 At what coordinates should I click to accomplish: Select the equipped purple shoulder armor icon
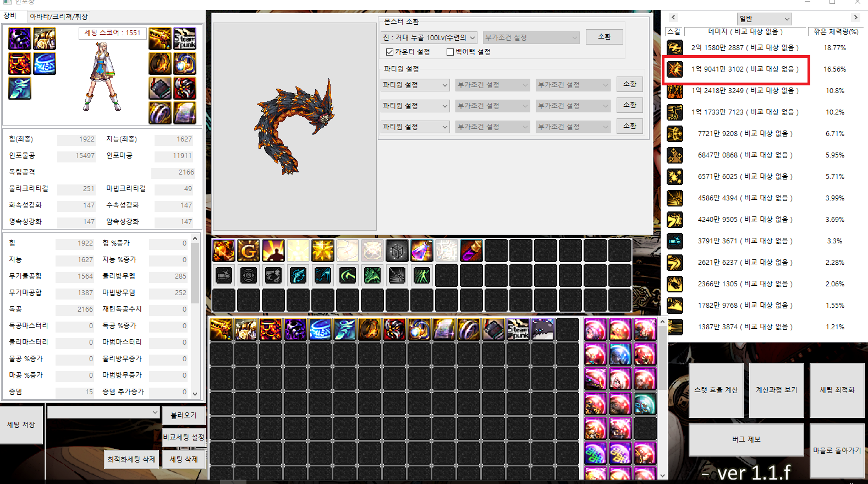[20, 39]
